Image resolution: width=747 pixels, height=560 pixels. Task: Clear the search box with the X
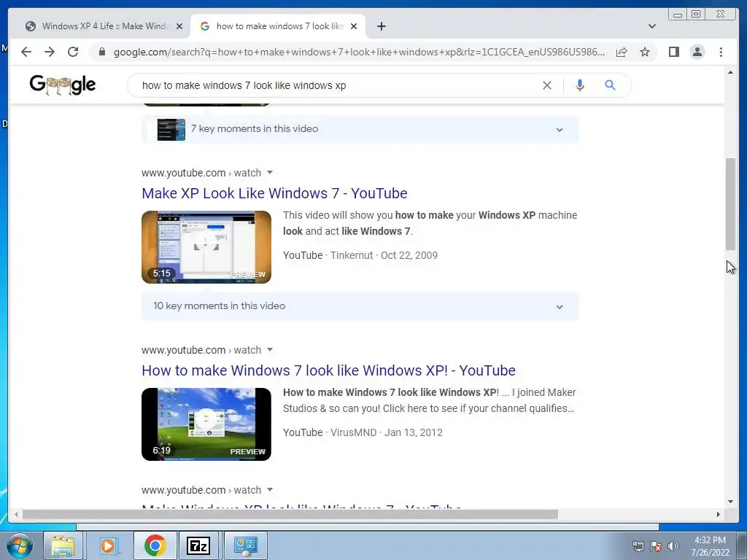pos(547,85)
